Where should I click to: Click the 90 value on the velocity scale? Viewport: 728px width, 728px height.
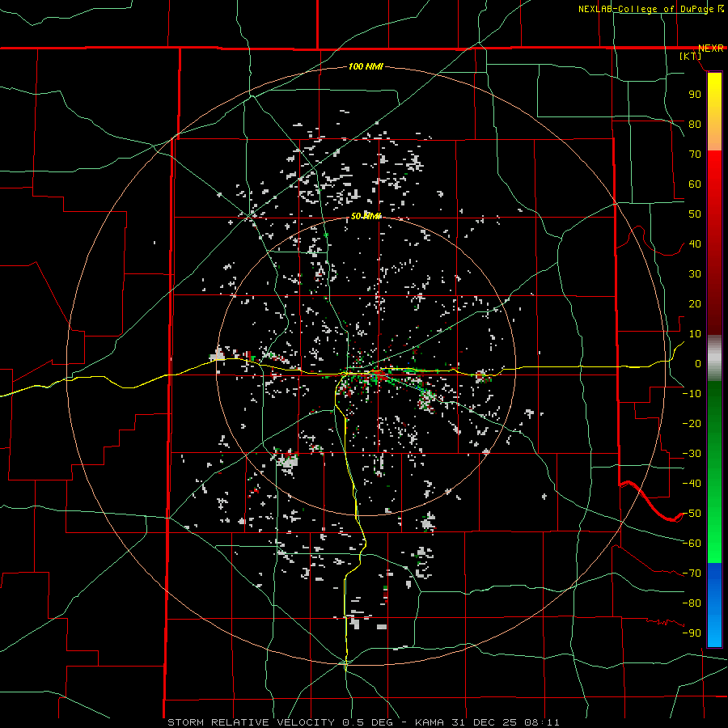coord(695,95)
